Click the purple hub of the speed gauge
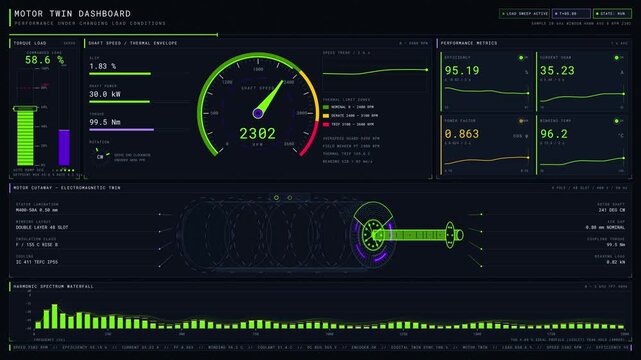This screenshot has height=360, width=641. coord(258,113)
